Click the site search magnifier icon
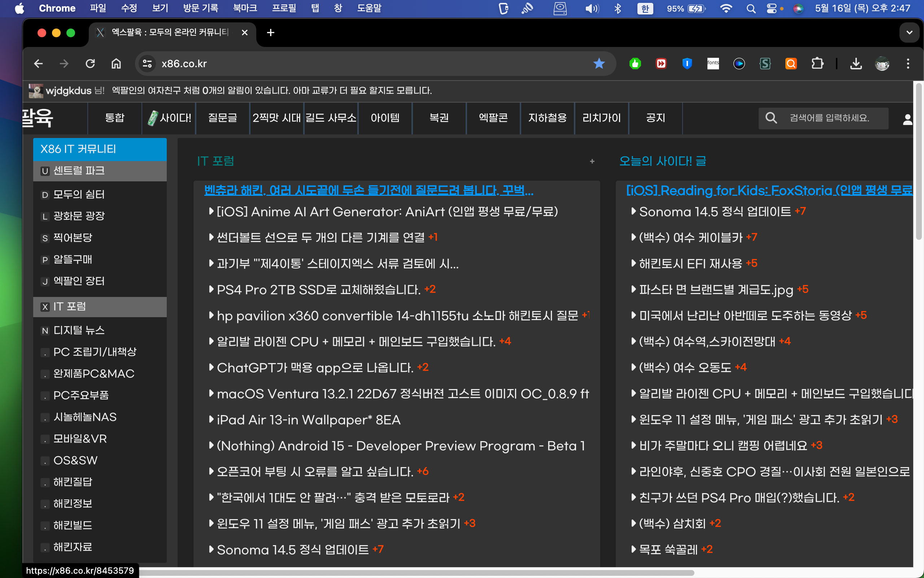This screenshot has height=578, width=924. pos(771,118)
